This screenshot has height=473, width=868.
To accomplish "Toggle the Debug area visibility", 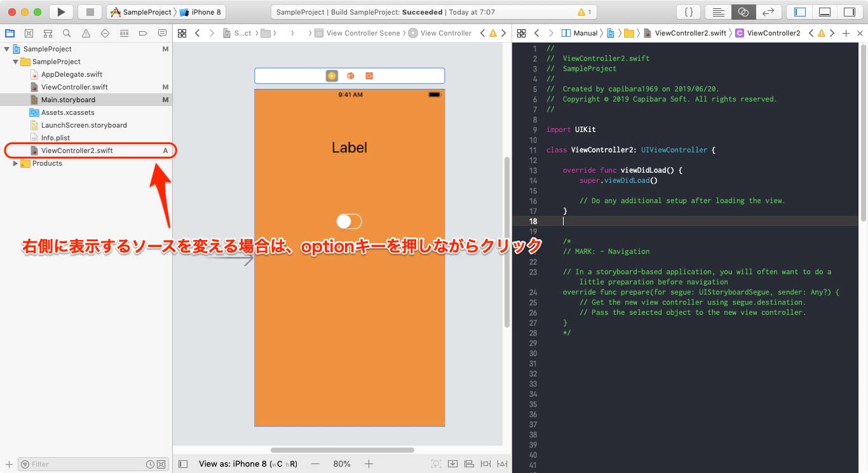I will pos(825,11).
